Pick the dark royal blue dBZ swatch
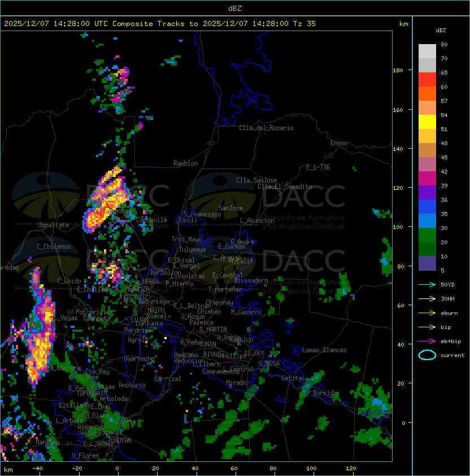 [x=427, y=207]
